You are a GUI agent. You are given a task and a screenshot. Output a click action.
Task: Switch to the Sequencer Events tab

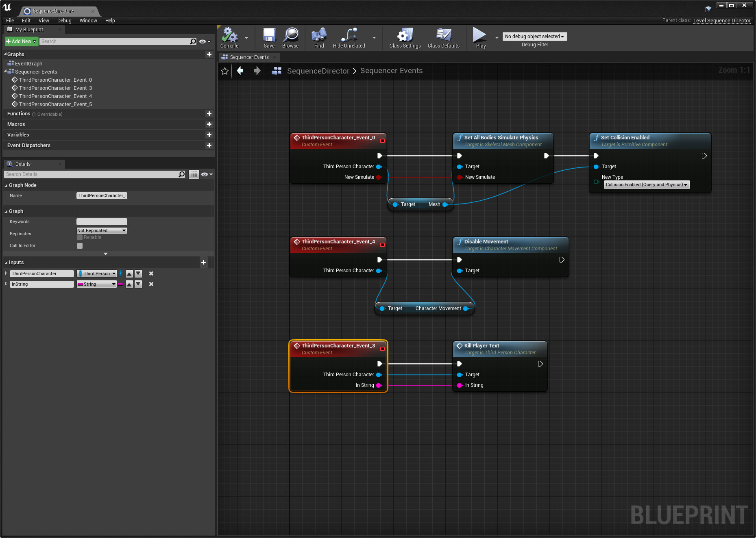pyautogui.click(x=248, y=57)
